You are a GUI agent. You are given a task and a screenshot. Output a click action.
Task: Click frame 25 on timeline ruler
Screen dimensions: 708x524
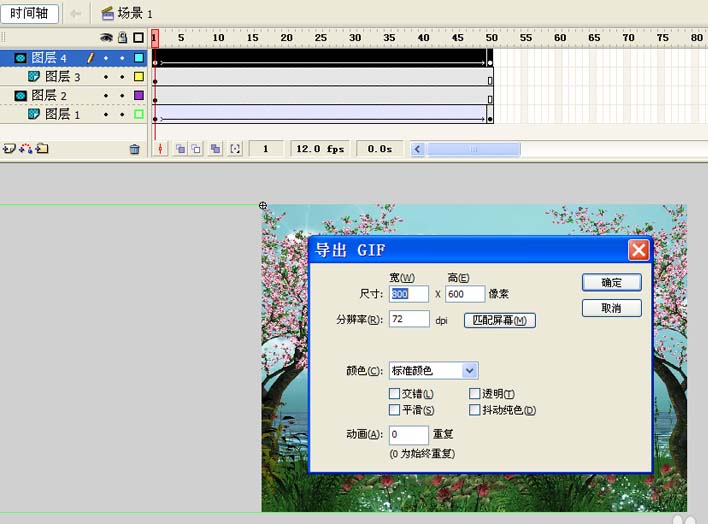(321, 38)
